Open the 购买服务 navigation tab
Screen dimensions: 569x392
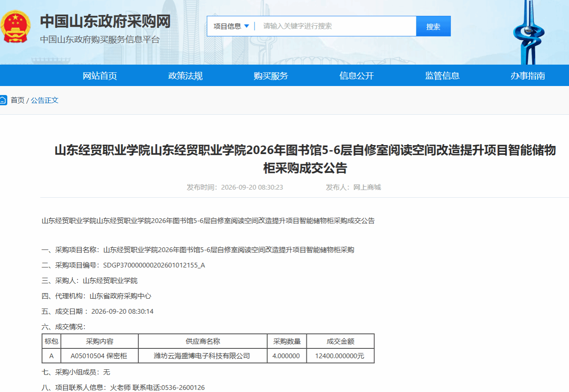[x=271, y=76]
